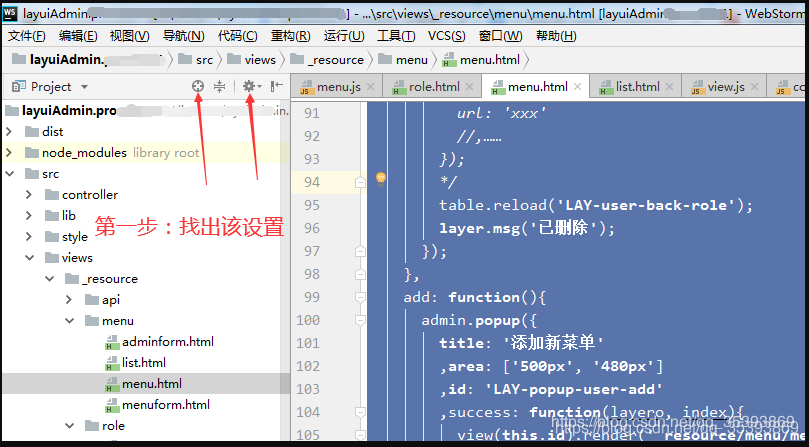
Task: Click the _resource breadcrumb
Action: 327,60
